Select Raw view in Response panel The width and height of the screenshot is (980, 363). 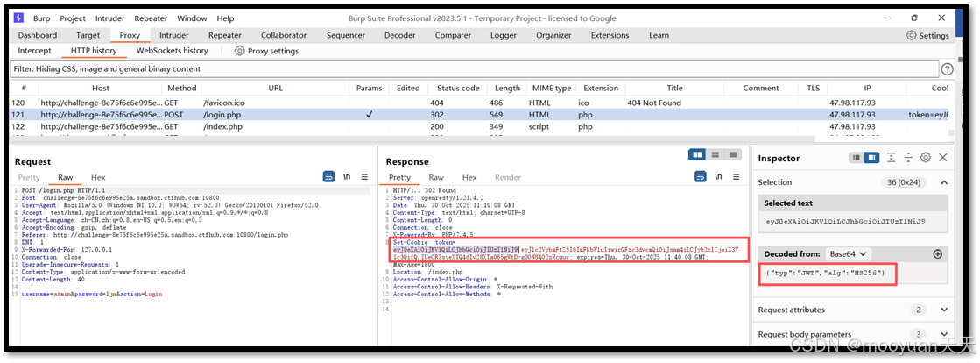[x=436, y=177]
